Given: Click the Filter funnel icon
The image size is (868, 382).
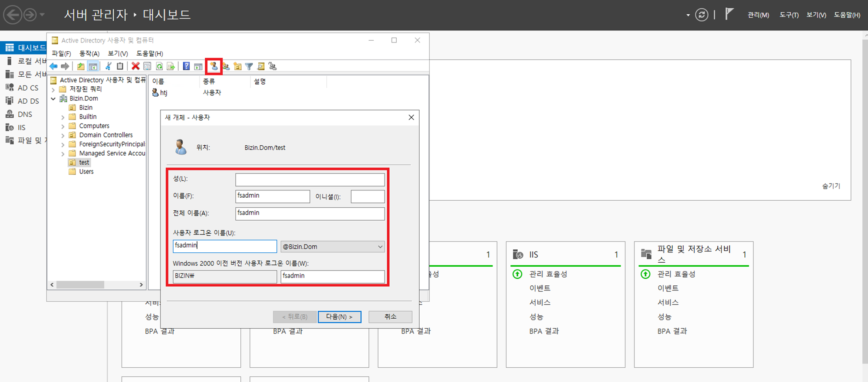Looking at the screenshot, I should pos(249,66).
